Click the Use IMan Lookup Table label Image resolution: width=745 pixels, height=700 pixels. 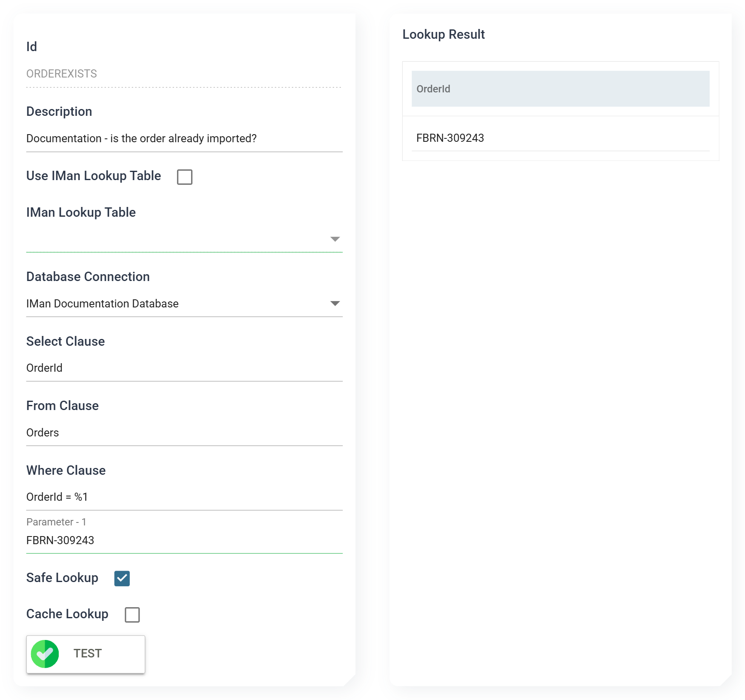[x=94, y=176]
